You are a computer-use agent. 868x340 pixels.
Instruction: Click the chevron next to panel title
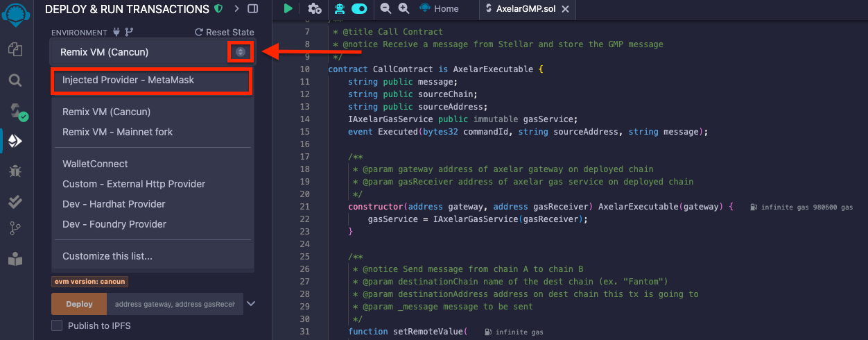click(236, 9)
